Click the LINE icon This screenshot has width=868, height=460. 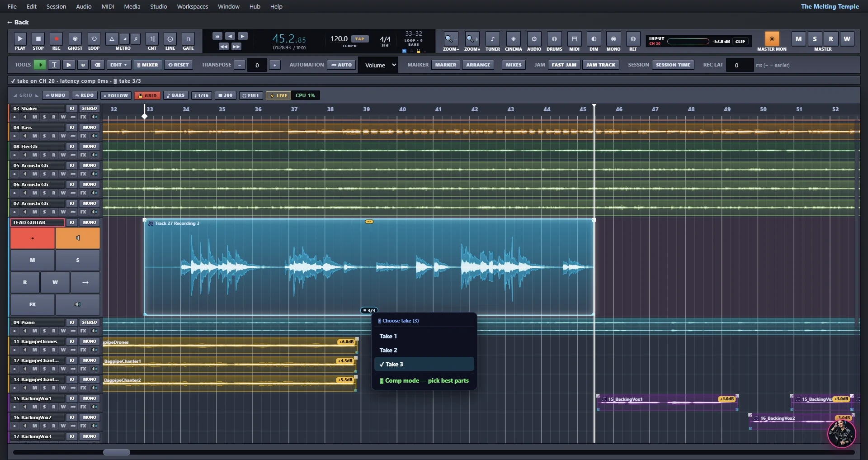click(x=170, y=39)
